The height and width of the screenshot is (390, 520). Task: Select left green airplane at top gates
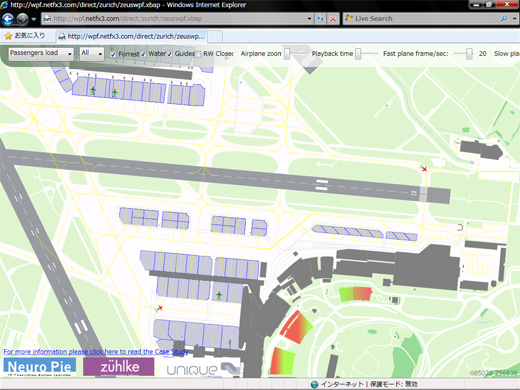93,90
